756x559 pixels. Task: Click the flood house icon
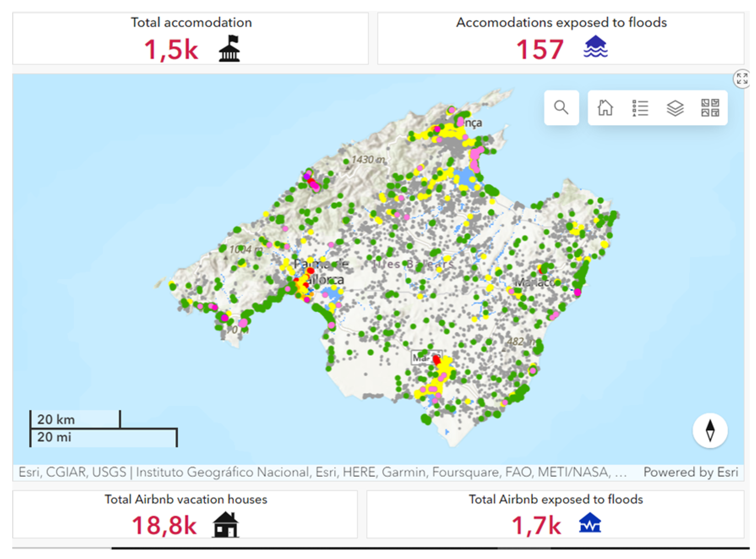click(x=595, y=46)
